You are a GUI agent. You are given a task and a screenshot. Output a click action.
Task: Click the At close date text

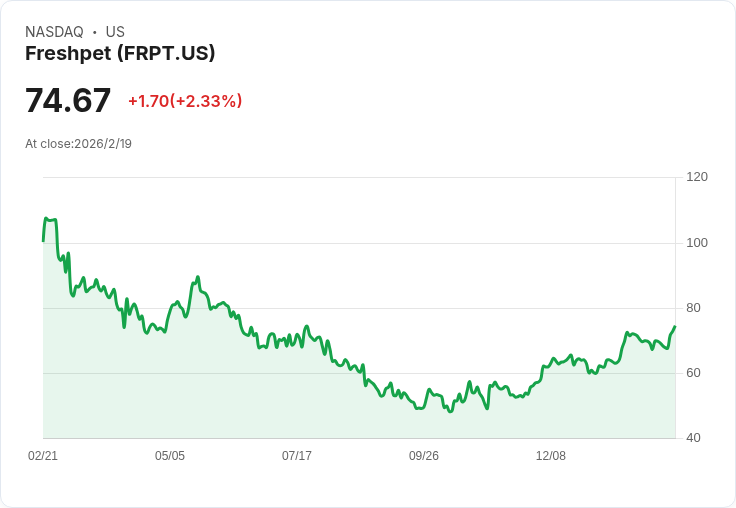(78, 143)
